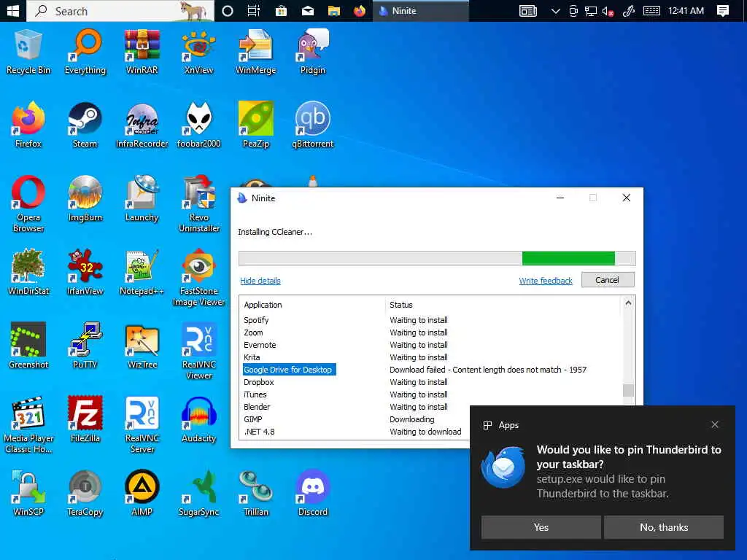
Task: Select the IrfanView desktop icon
Action: [x=85, y=273]
